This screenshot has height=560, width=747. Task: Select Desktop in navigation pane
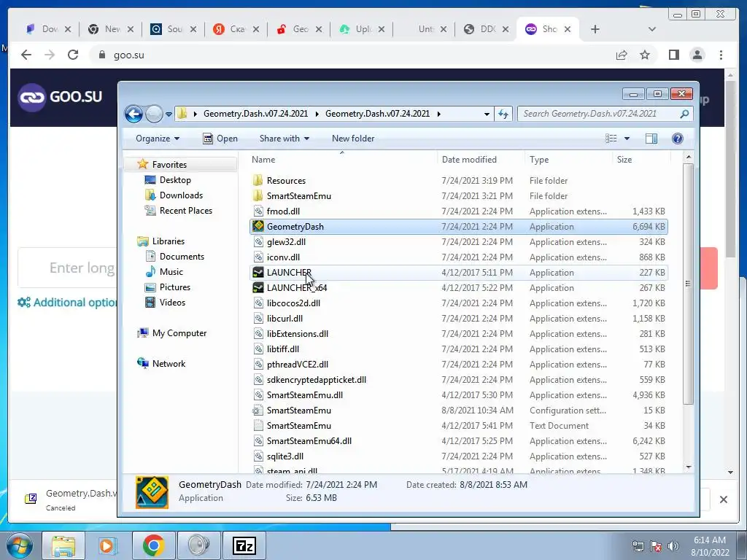click(x=175, y=180)
